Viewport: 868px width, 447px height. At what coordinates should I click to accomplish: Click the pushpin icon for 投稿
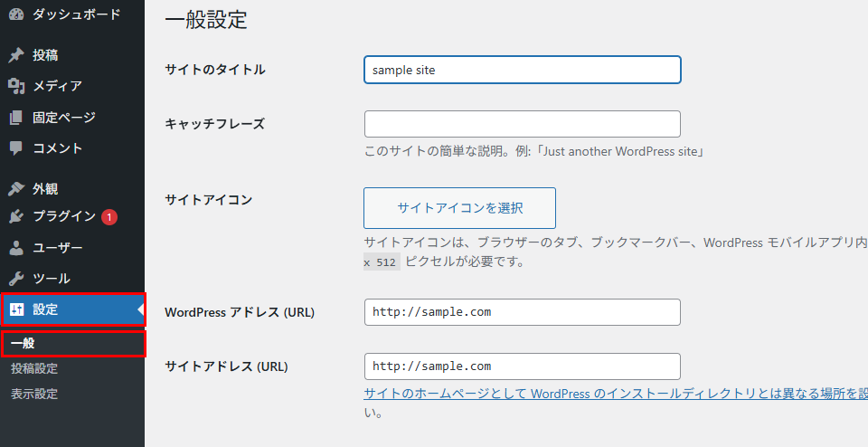16,55
